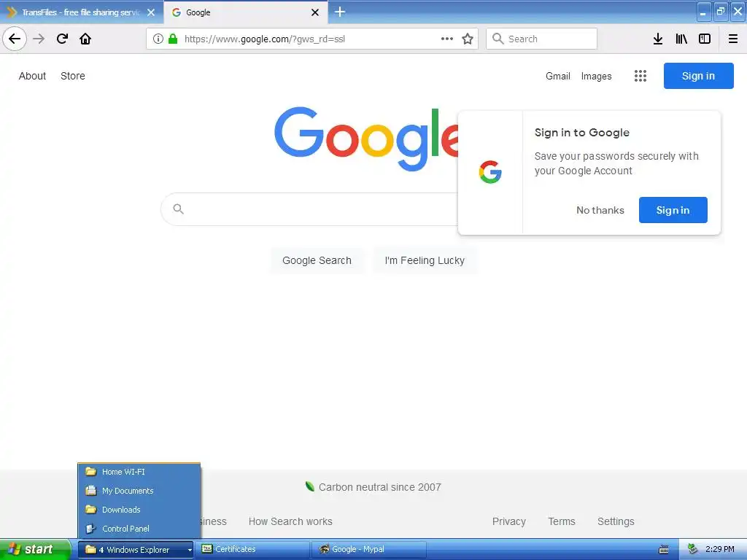Viewport: 747px width, 560px height.
Task: Click the top-right Sign in button
Action: point(698,76)
